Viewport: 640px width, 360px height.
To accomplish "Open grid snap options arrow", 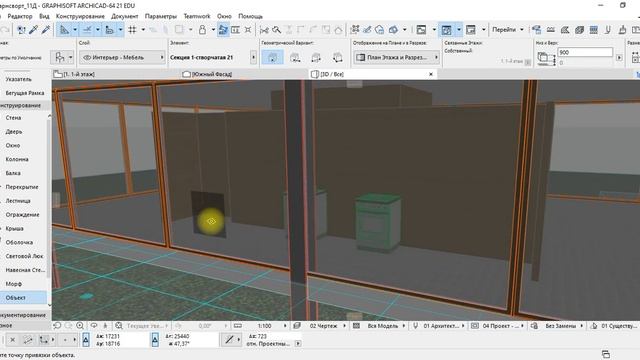I will point(143,30).
